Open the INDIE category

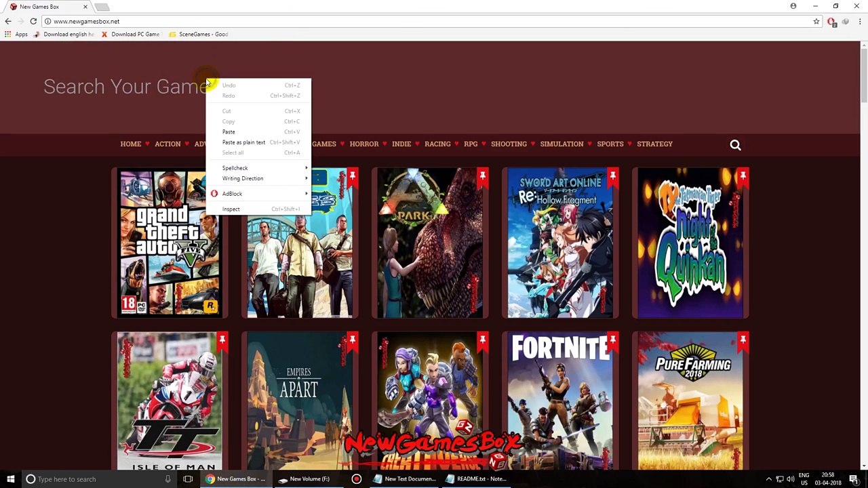coord(401,144)
